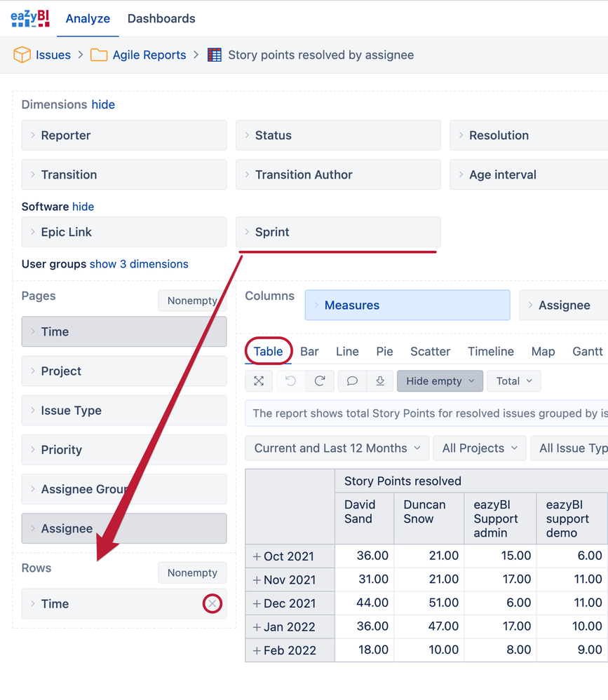Expand the Dec 2021 row
The height and width of the screenshot is (700, 608).
[257, 603]
